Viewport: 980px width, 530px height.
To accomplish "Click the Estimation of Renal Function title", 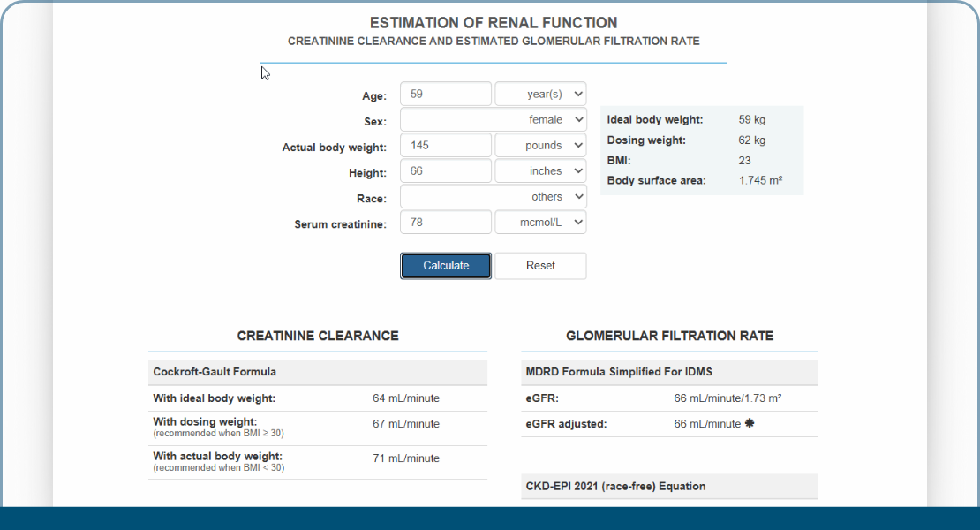I will (494, 23).
